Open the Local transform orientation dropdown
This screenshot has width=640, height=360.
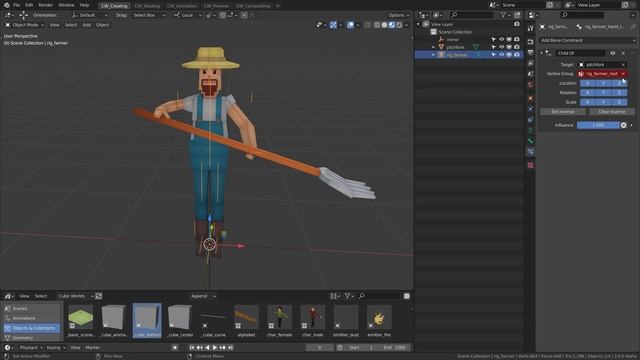coord(187,15)
